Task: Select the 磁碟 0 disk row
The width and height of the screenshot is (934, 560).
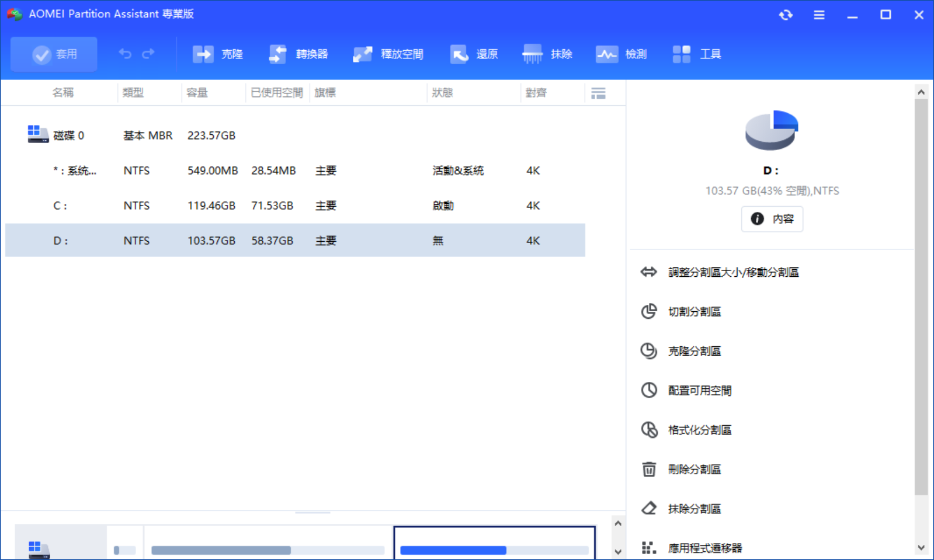Action: click(x=295, y=135)
